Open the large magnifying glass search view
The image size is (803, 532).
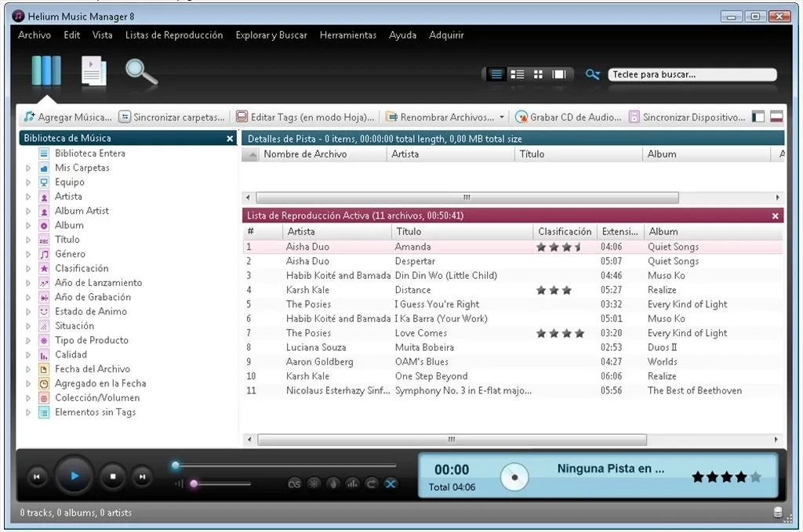point(141,71)
